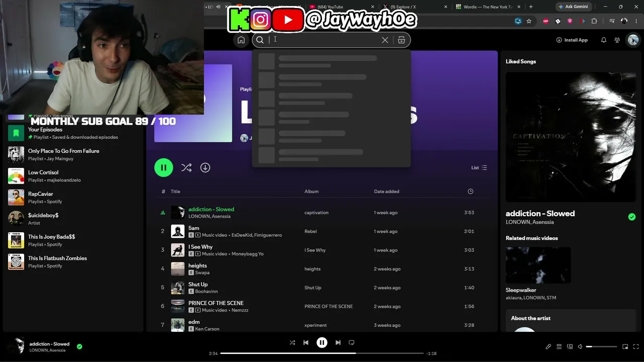Open the Rebel album link
The width and height of the screenshot is (644, 362).
coord(310,231)
